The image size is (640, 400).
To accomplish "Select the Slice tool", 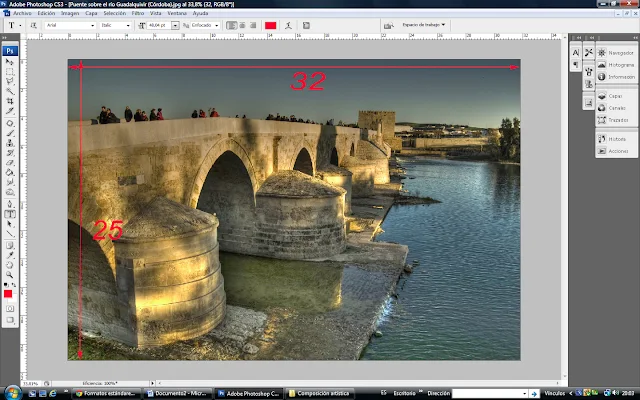I will coord(10,111).
